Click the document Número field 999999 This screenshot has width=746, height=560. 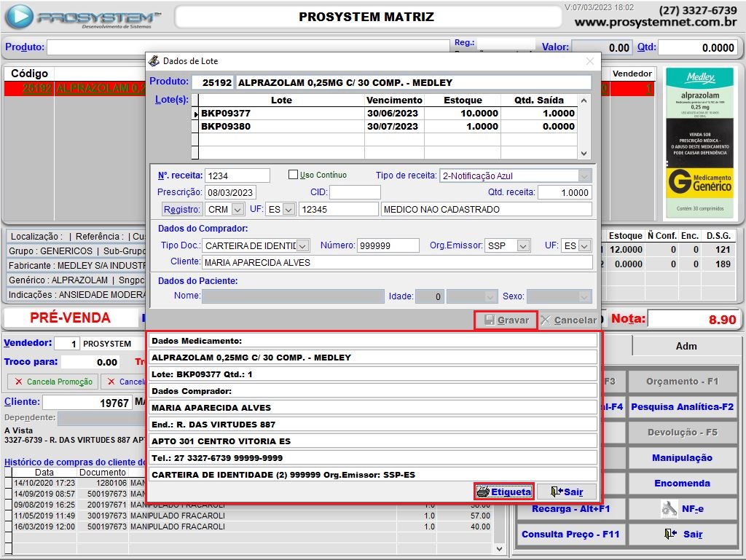click(388, 245)
